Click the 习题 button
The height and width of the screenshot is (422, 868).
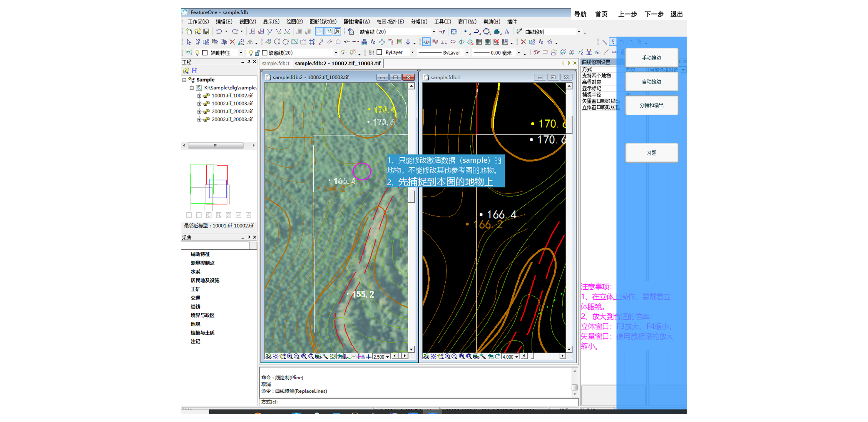coord(652,153)
